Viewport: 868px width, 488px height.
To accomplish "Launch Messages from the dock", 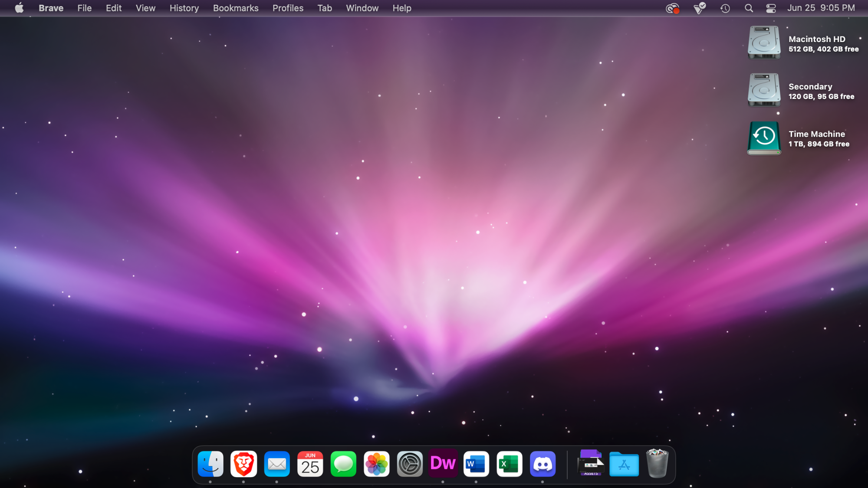I will [343, 464].
